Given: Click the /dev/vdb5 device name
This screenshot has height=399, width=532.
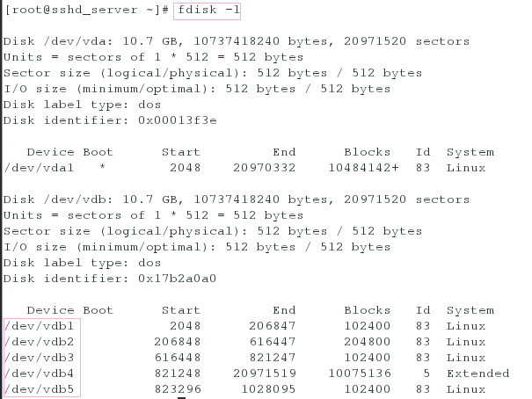Looking at the screenshot, I should coord(39,389).
